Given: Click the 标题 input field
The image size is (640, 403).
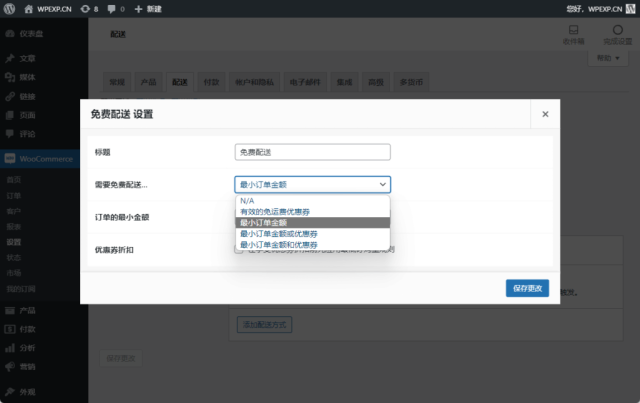Looking at the screenshot, I should coord(313,152).
